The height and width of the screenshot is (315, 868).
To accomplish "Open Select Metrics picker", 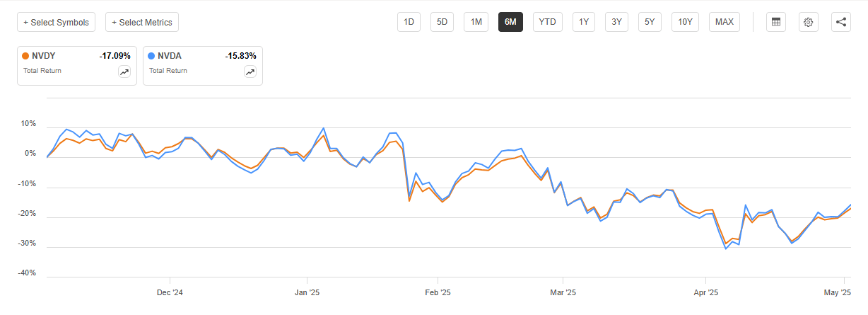I will point(142,22).
